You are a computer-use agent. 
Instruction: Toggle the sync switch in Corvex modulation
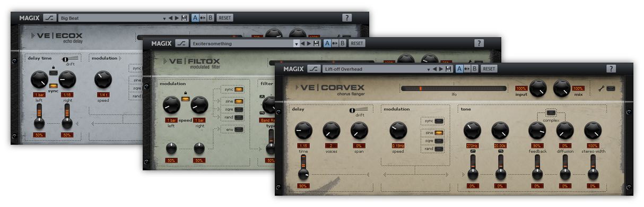click(x=439, y=121)
